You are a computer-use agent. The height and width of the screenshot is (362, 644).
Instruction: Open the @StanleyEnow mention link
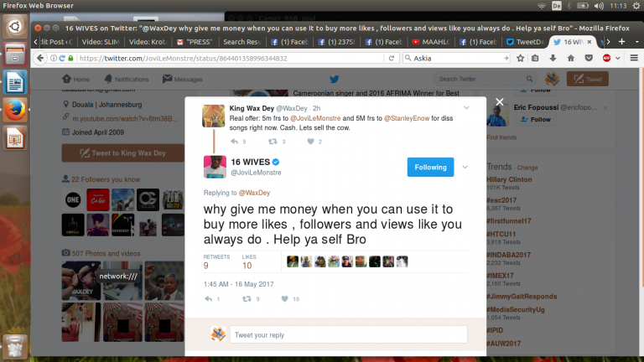(x=407, y=118)
